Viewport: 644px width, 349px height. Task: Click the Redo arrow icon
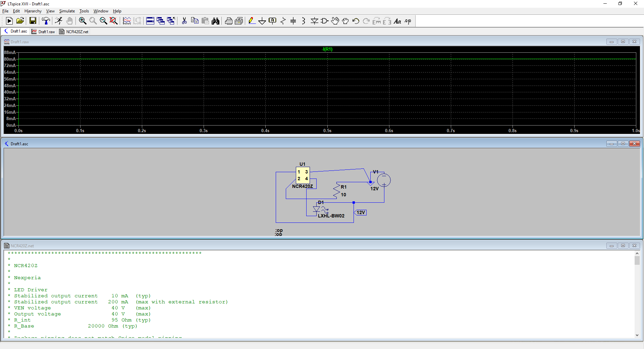pos(366,21)
